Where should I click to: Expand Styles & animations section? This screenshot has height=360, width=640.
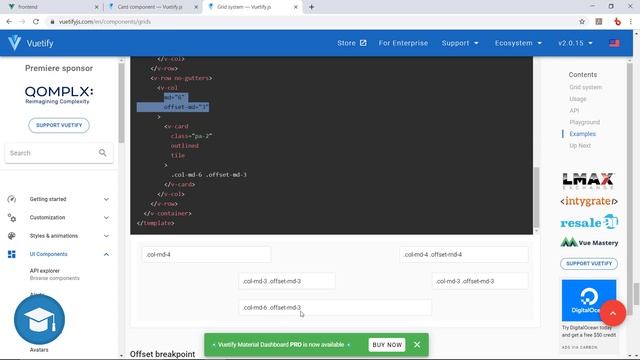59,236
